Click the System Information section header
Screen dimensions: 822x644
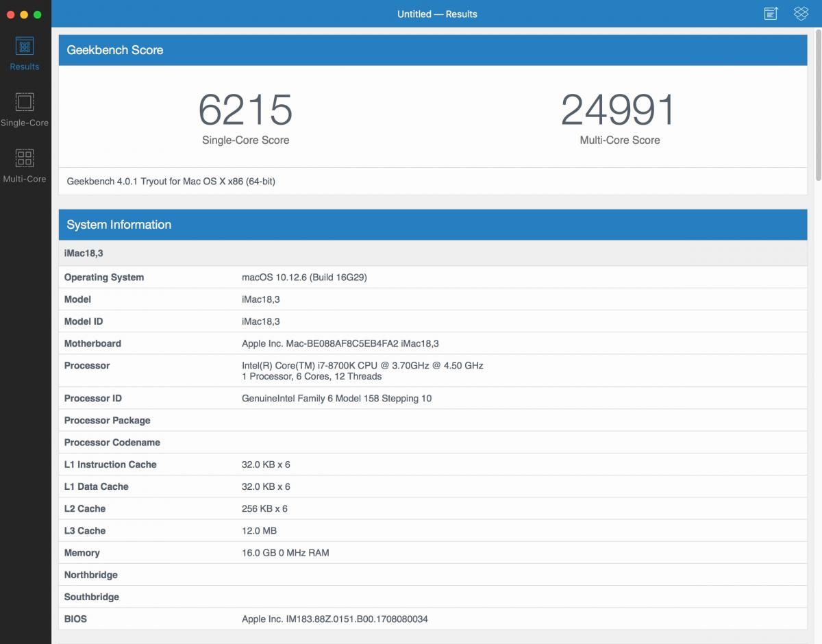click(433, 225)
